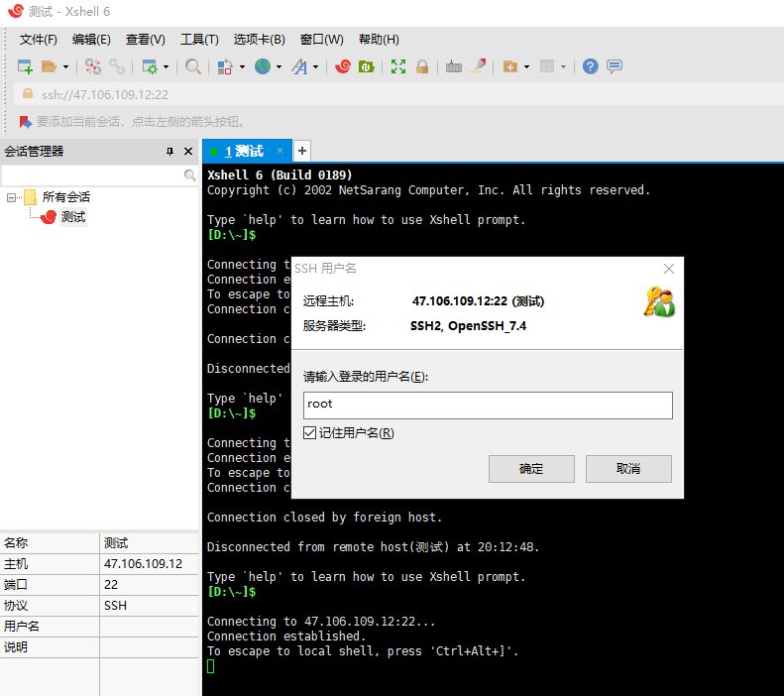Open the 编辑(E) menu
Screen dimensions: 784x696
(x=91, y=40)
